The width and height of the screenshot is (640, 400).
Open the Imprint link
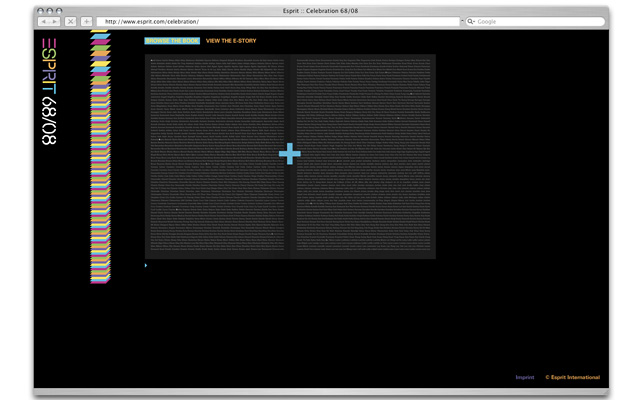525,377
